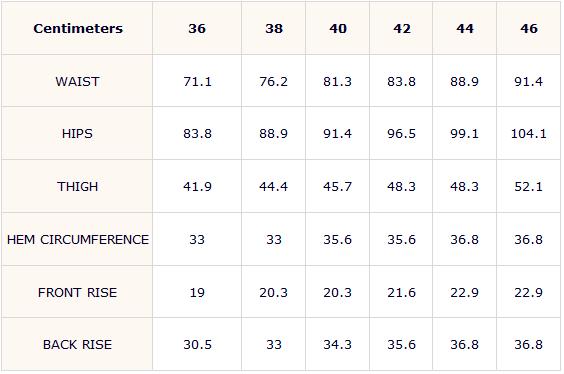Click waist value 83.8 under size 42
The width and height of the screenshot is (564, 374).
[x=401, y=82]
